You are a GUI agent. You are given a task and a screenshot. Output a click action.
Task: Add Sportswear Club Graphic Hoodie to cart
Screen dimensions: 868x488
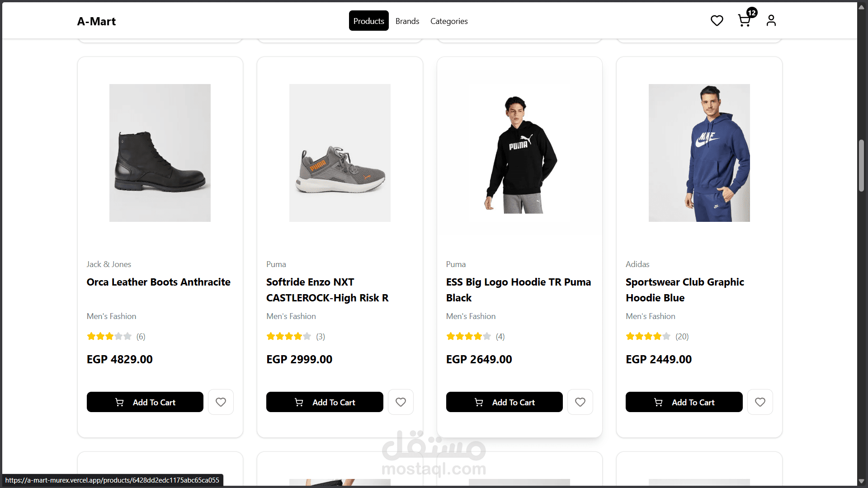(684, 402)
